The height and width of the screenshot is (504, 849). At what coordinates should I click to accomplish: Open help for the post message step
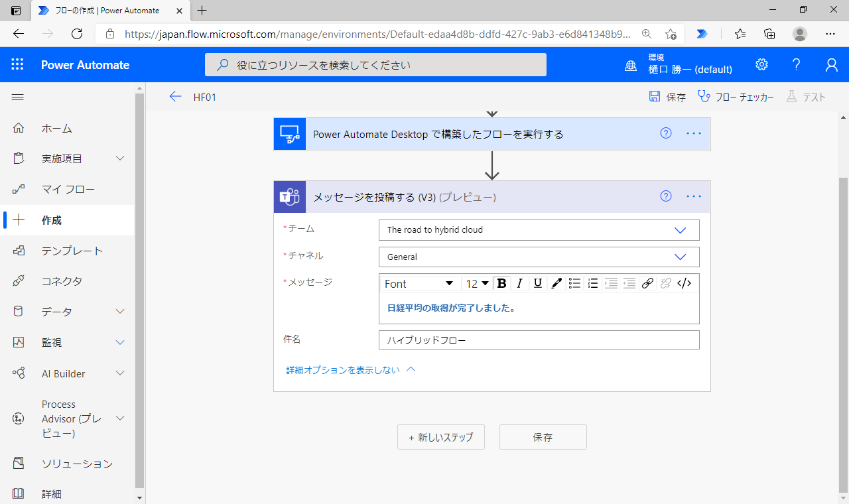666,196
